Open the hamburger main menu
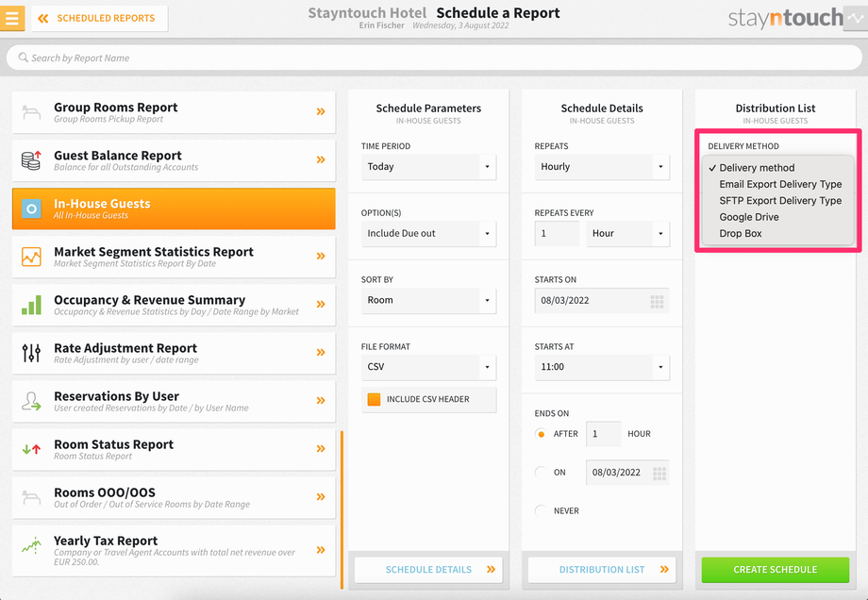868x600 pixels. coord(12,18)
